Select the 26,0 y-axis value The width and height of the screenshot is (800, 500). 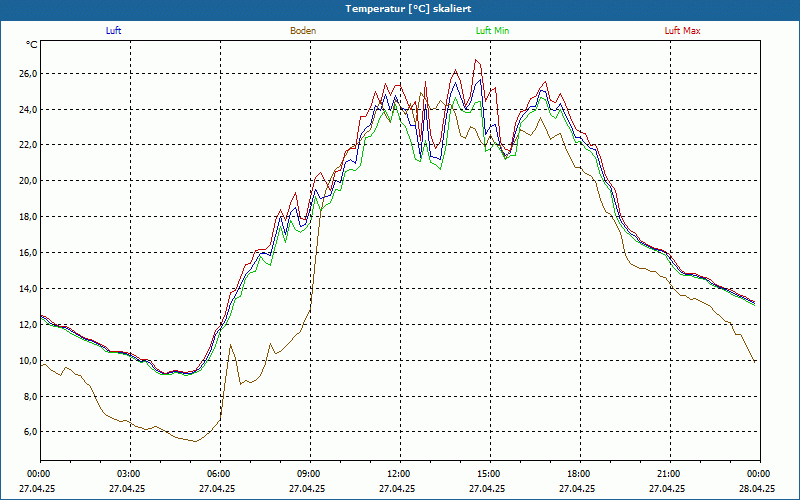27,73
